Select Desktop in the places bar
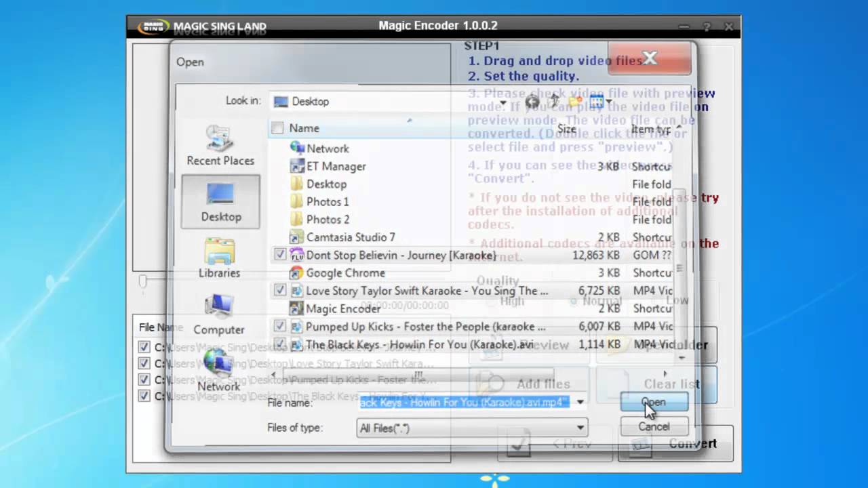The image size is (868, 488). point(220,201)
